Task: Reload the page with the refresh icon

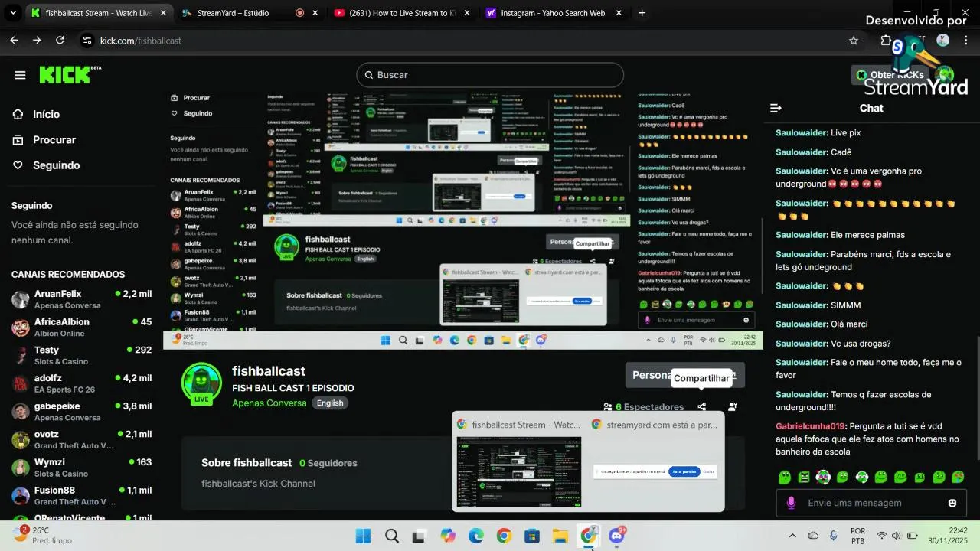Action: pyautogui.click(x=60, y=41)
